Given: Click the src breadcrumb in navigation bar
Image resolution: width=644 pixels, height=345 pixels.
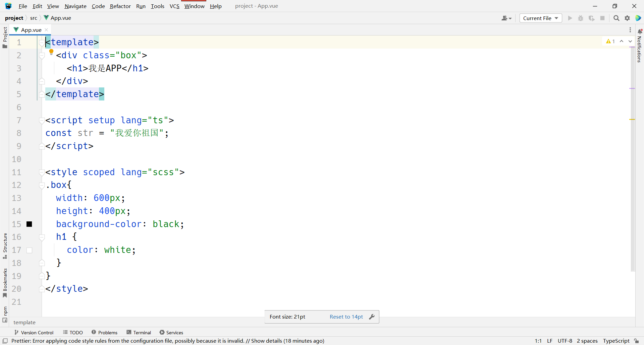Looking at the screenshot, I should coord(34,18).
